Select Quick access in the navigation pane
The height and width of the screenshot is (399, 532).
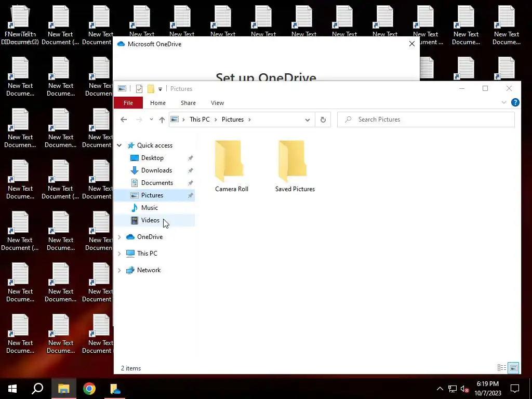coord(155,145)
